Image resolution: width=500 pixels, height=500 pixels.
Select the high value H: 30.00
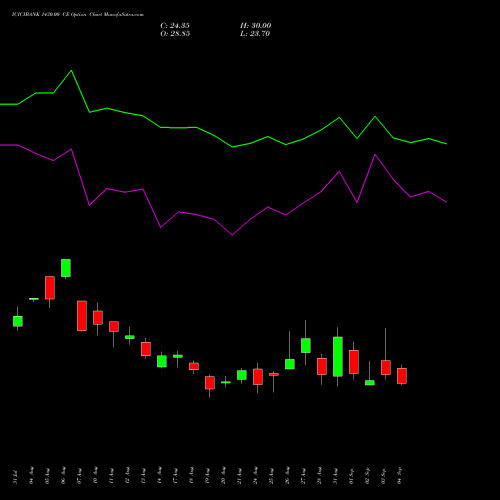(255, 26)
